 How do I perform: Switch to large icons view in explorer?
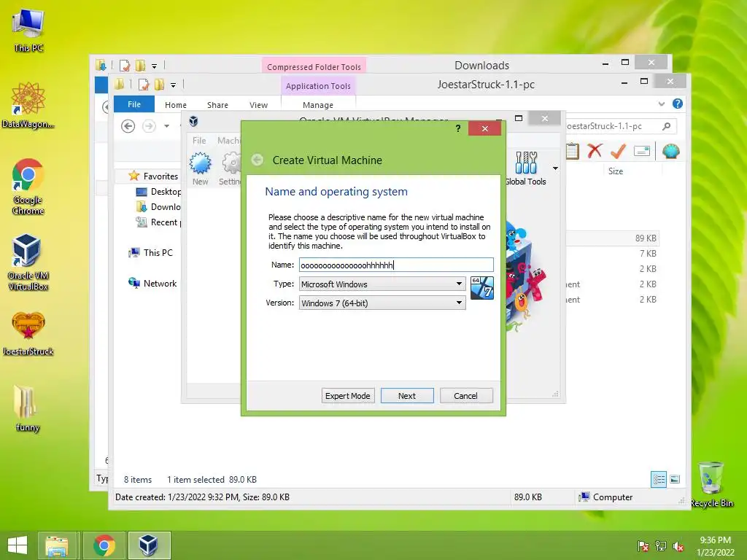click(675, 479)
